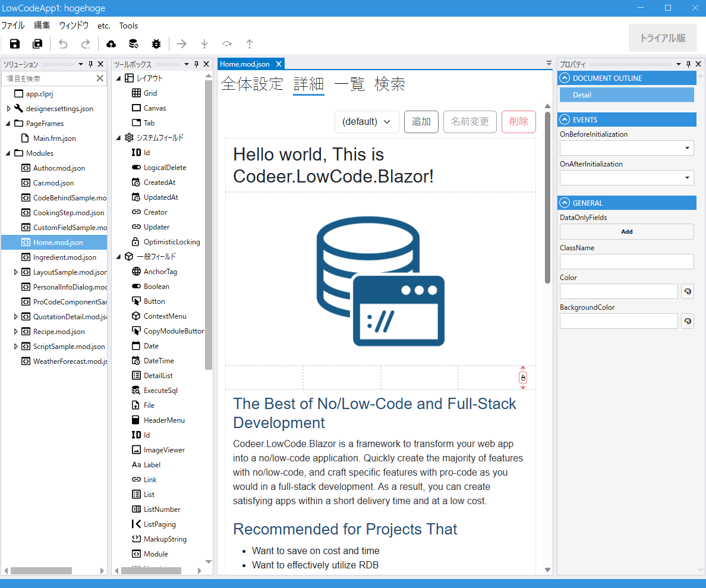This screenshot has height=588, width=706.
Task: Open Main.frm.json in solution tree
Action: tap(49, 139)
